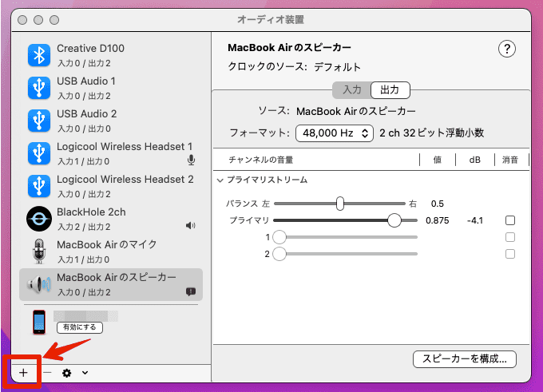Click the alert sound badge on MacBook Air のスピーカー row
Viewport: 543px width, 392px height.
191,291
